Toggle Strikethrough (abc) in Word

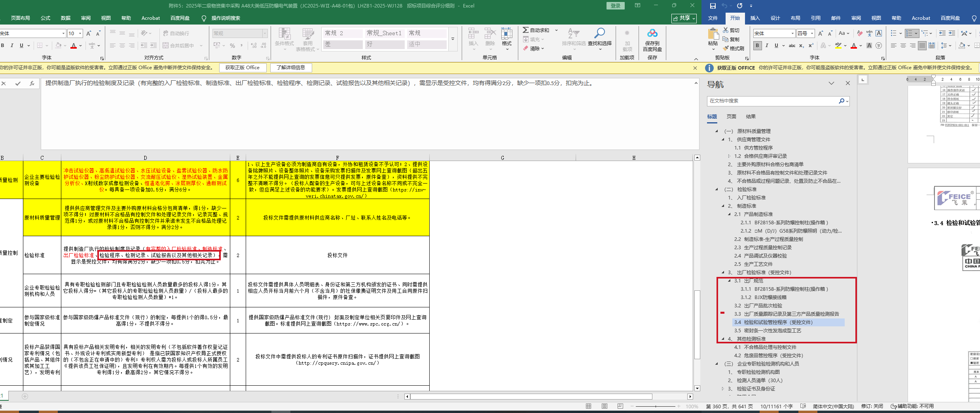792,45
